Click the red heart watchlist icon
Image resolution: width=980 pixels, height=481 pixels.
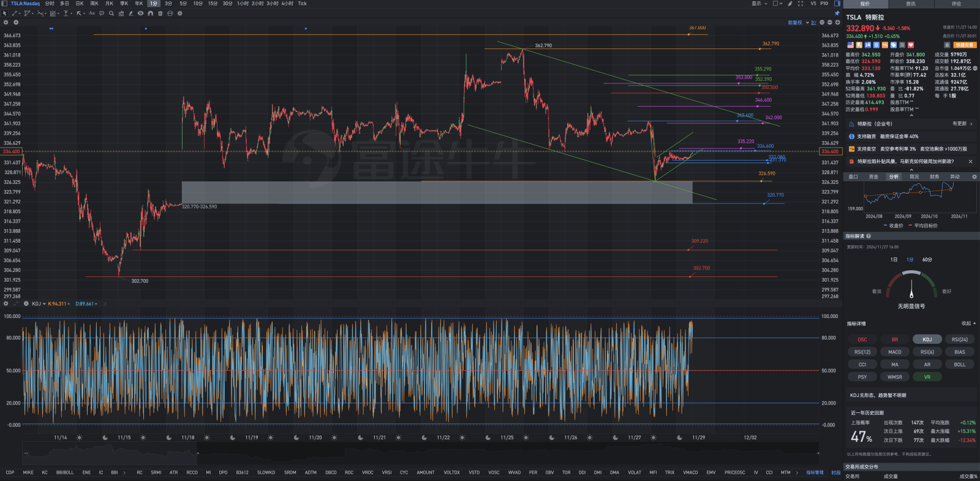911,45
